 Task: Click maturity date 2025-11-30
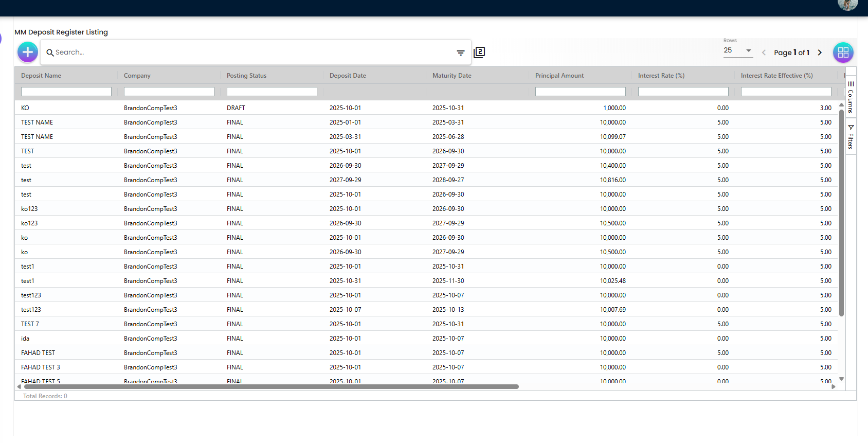(448, 281)
